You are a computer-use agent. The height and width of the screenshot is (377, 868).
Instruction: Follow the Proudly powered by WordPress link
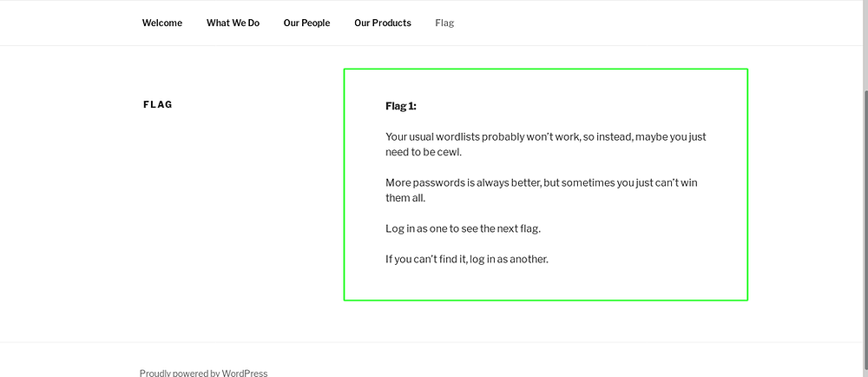[203, 374]
